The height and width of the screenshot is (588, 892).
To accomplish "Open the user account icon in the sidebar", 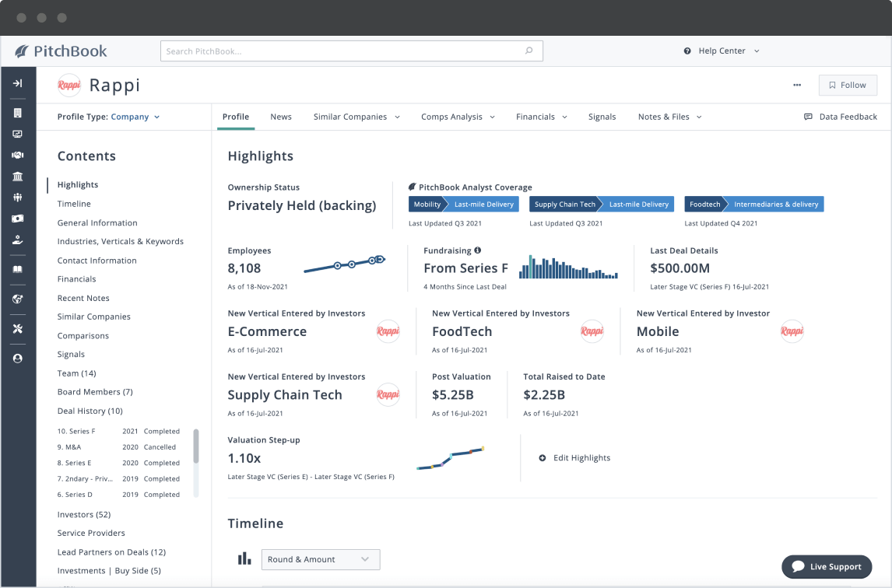I will (18, 359).
